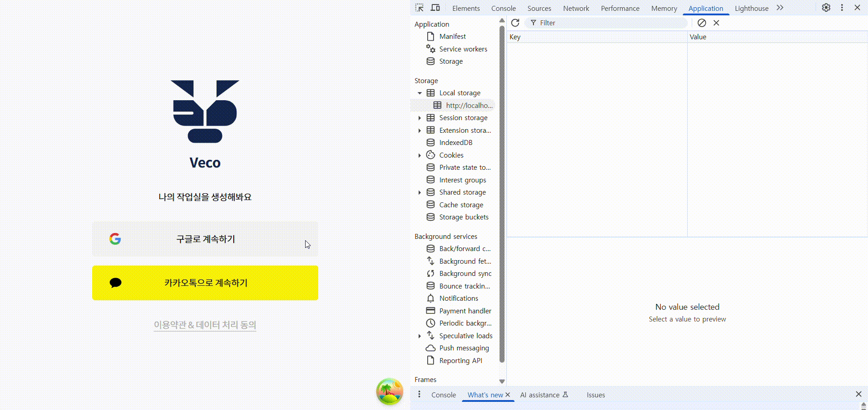868x410 pixels.
Task: Click the Veco logo image
Action: point(205,111)
